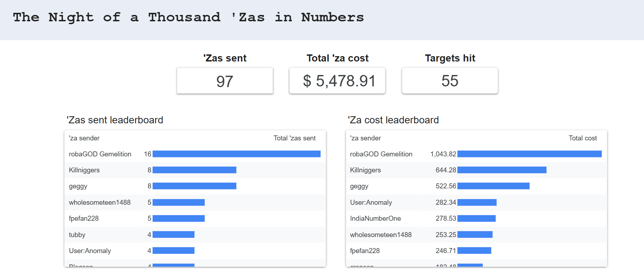Select IndiaNumberOne in the cost leaderboard
The width and height of the screenshot is (644, 279).
pyautogui.click(x=375, y=219)
